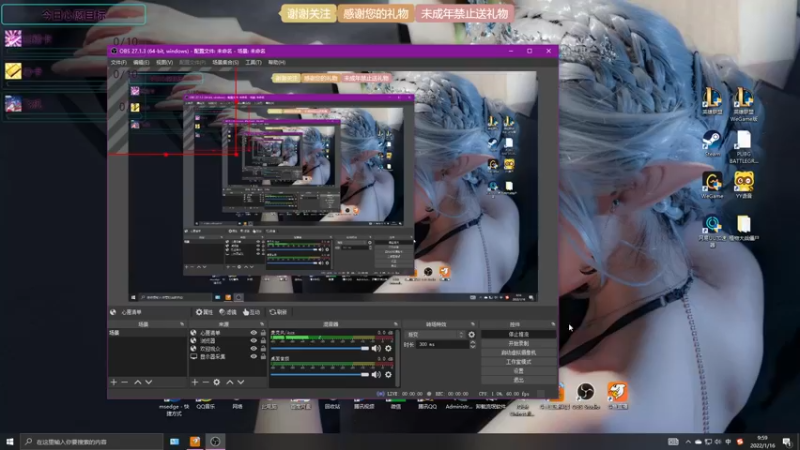Select 英雄联盟 desktop shortcut

coord(712,101)
